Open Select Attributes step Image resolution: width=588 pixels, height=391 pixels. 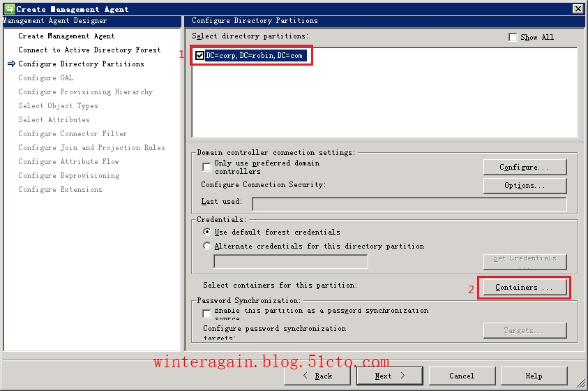coord(54,119)
